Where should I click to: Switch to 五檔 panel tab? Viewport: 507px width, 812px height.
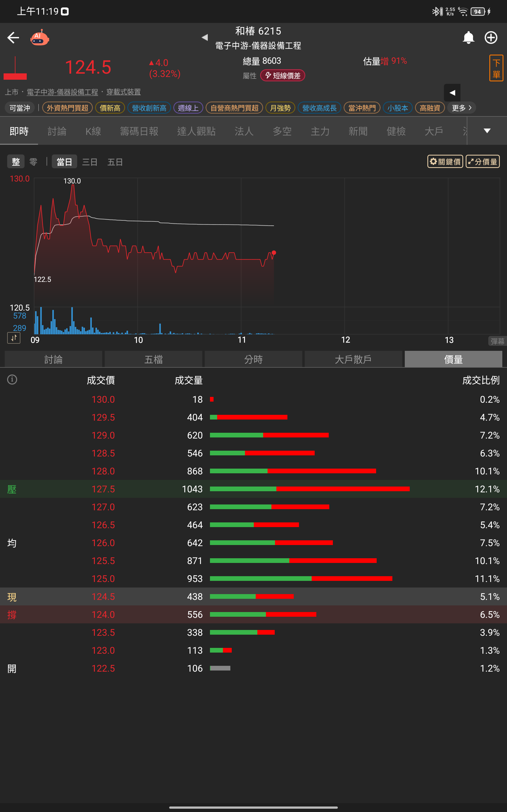tap(153, 359)
